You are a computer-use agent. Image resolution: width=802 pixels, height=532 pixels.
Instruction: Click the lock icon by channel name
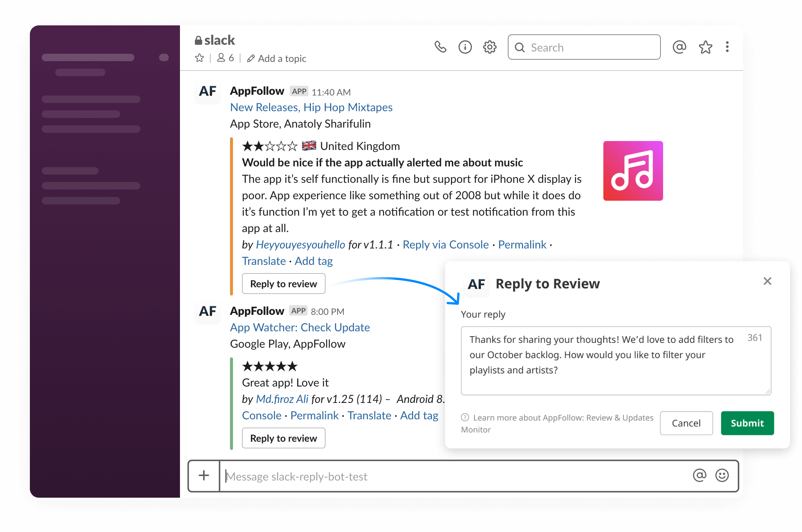198,40
